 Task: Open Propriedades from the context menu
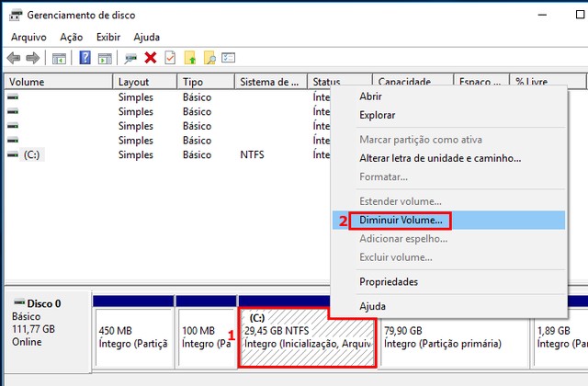[x=448, y=282]
